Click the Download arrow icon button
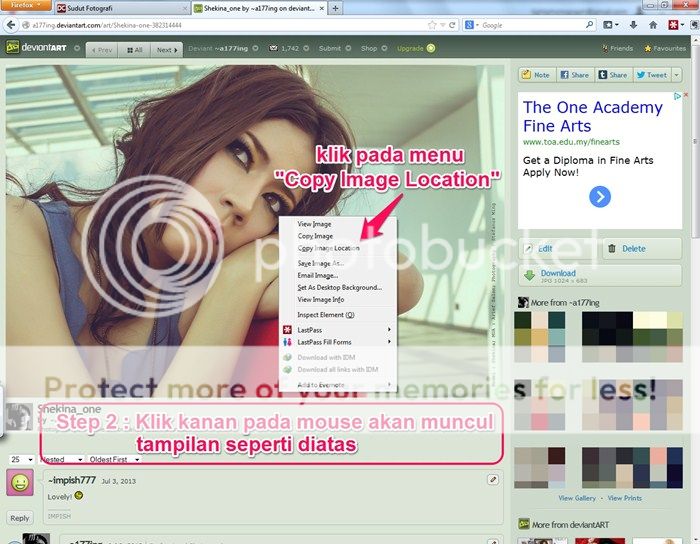Image resolution: width=700 pixels, height=544 pixels. click(530, 275)
